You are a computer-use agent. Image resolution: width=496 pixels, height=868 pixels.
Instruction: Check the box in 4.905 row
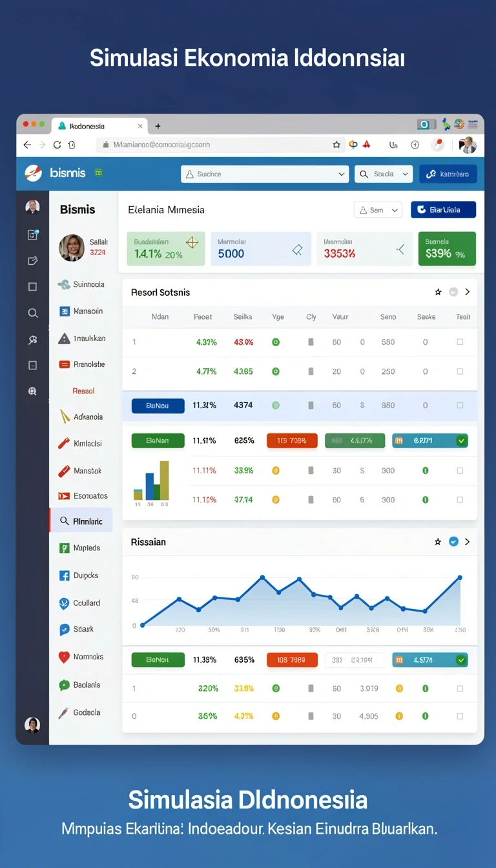click(460, 716)
